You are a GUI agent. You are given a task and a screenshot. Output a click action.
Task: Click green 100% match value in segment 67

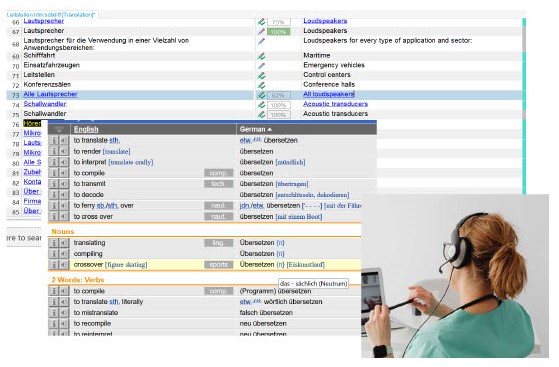coord(278,32)
